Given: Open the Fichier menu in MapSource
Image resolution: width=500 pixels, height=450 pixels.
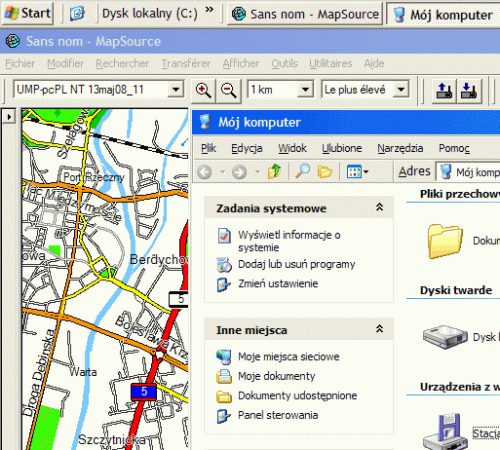Looking at the screenshot, I should pos(20,63).
